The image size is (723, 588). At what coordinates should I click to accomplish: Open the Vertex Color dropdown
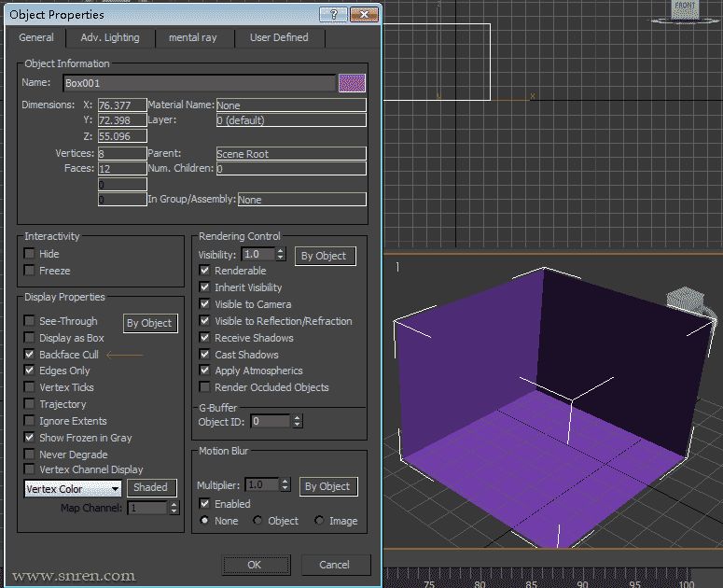point(73,488)
